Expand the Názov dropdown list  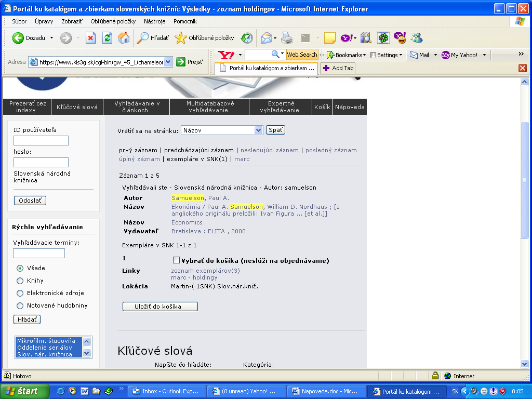coord(258,130)
